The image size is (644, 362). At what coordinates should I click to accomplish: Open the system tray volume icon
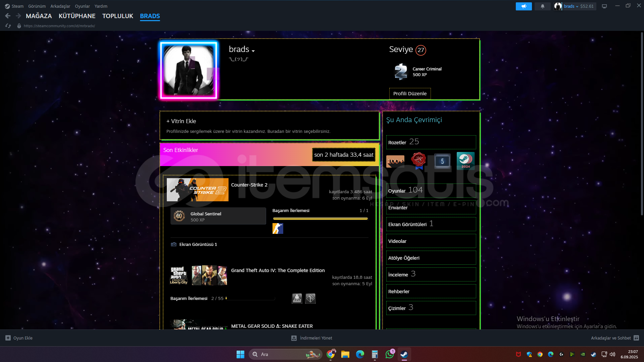tap(612, 354)
